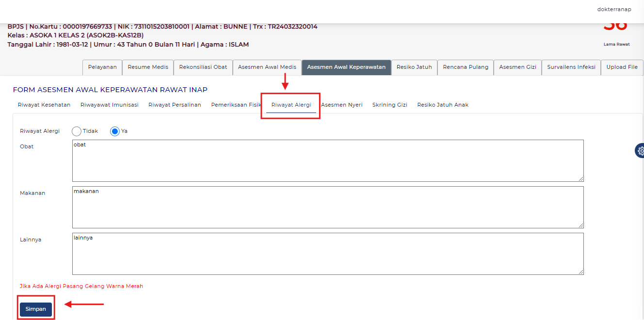
Task: Grab the Lainnya text area resize handle
Action: (x=580, y=272)
